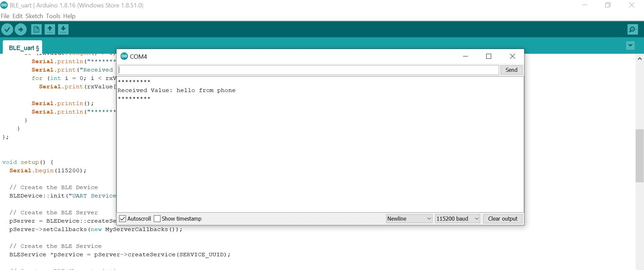The height and width of the screenshot is (270, 644).
Task: Open the Sketch menu
Action: (x=34, y=16)
